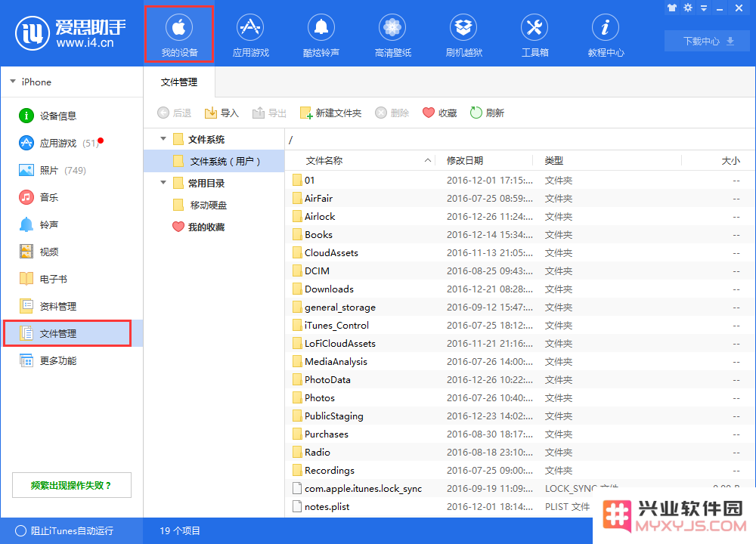Screen dimensions: 756x544
Task: Select the Downloads folder
Action: pyautogui.click(x=519, y=289)
